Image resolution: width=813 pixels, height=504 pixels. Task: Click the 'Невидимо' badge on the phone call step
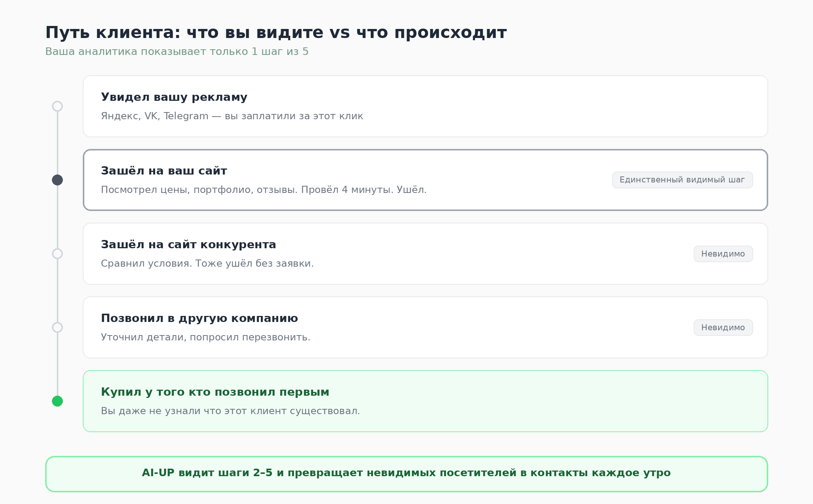[723, 327]
